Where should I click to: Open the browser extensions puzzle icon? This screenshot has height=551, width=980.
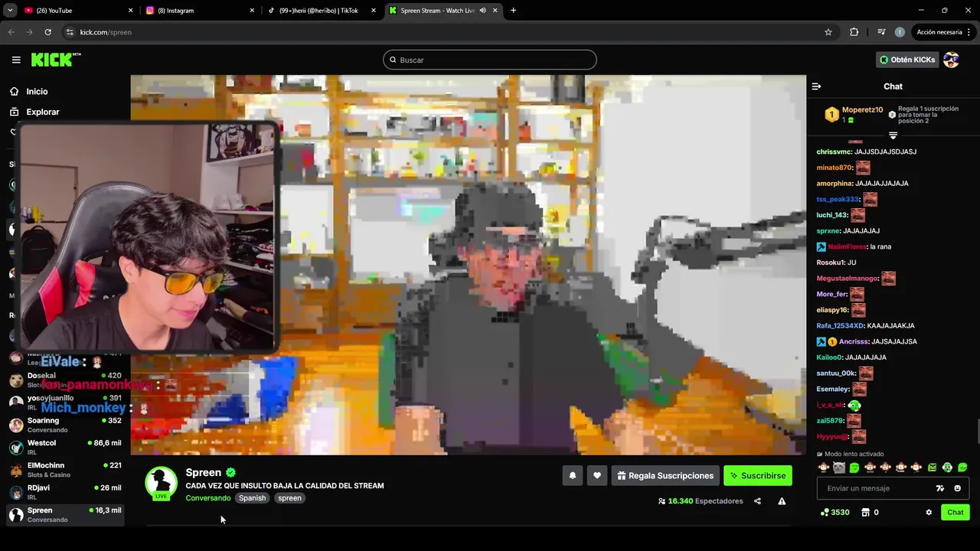pyautogui.click(x=854, y=32)
